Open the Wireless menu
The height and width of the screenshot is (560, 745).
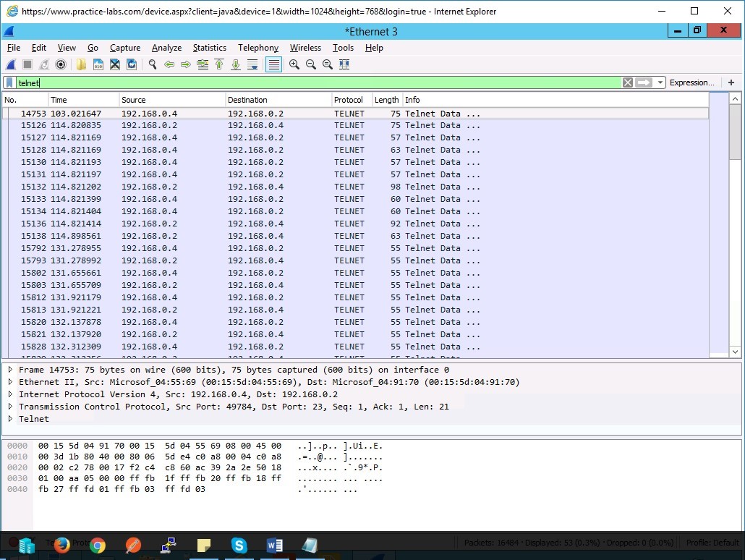[x=305, y=48]
